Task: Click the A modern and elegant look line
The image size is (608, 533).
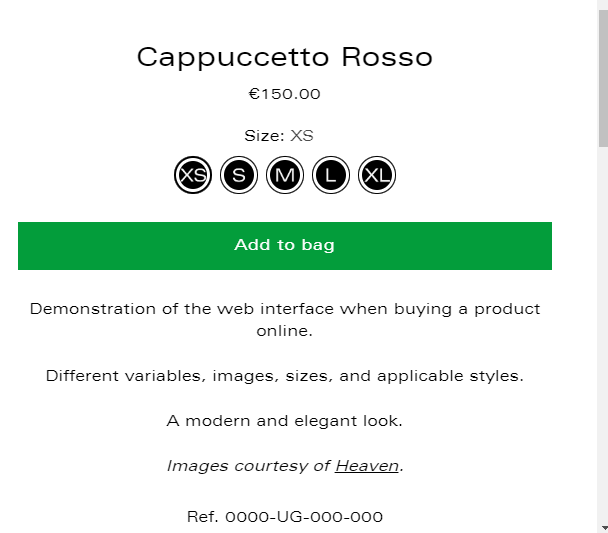Action: click(x=285, y=421)
